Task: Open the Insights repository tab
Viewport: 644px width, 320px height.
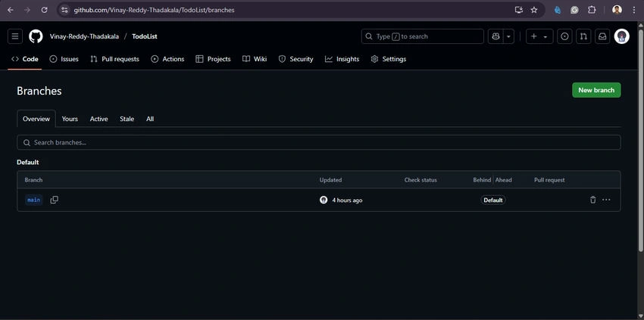Action: 342,59
